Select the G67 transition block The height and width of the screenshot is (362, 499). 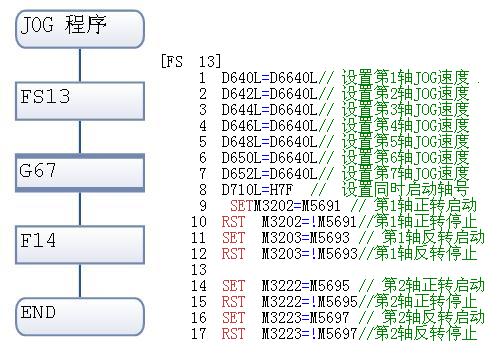[80, 173]
